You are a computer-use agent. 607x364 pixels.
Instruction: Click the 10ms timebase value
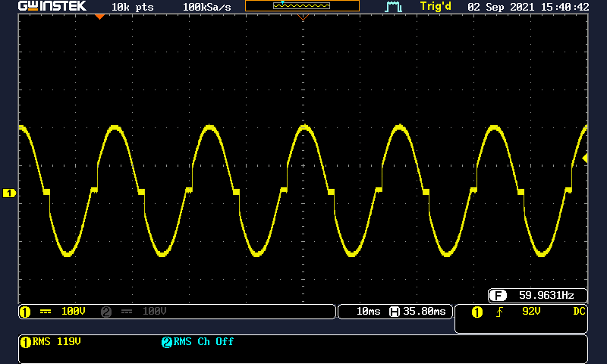368,312
